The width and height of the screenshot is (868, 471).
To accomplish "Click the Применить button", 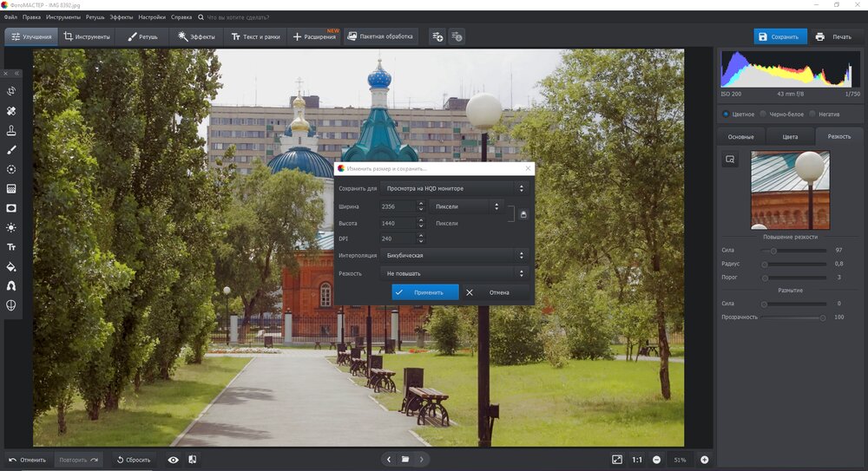I will [x=424, y=292].
